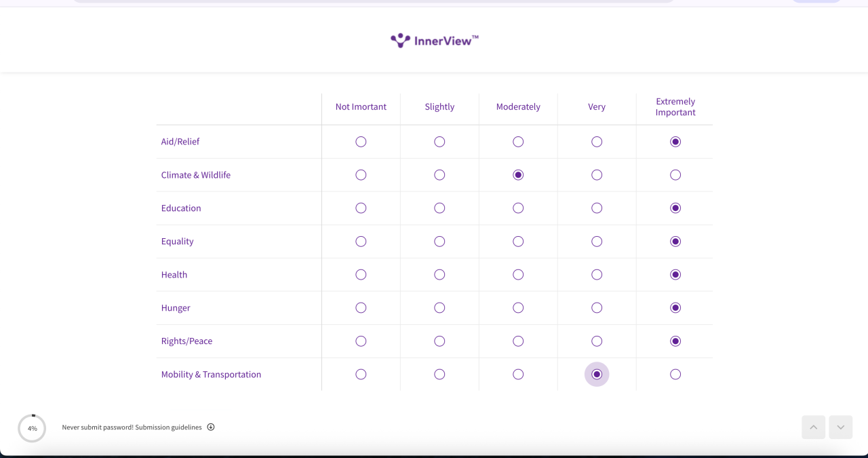Open the Submission guidelines link
Viewport: 868px width, 458px height.
tap(168, 427)
